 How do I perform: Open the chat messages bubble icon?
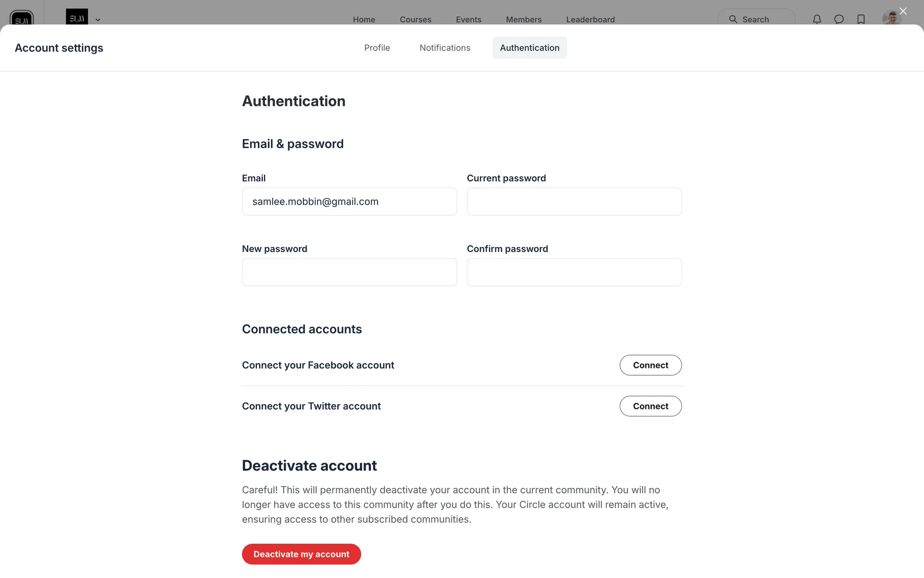coord(839,19)
